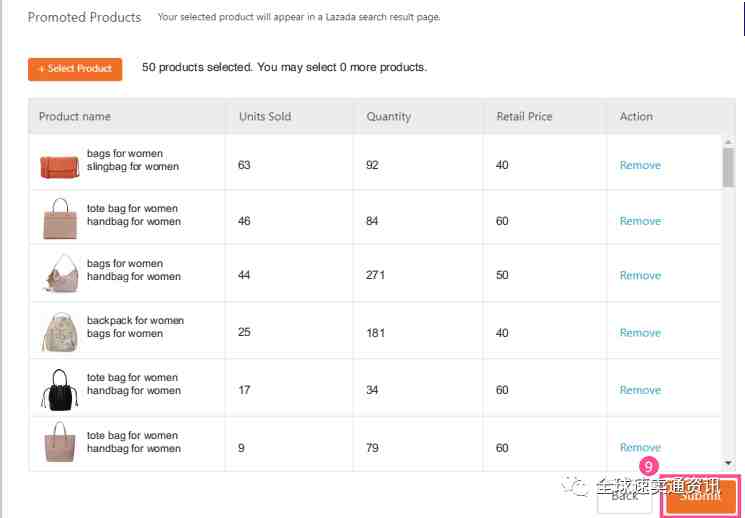Click the orange slingbag thumbnail
Screen dimensions: 745x518
(x=60, y=166)
